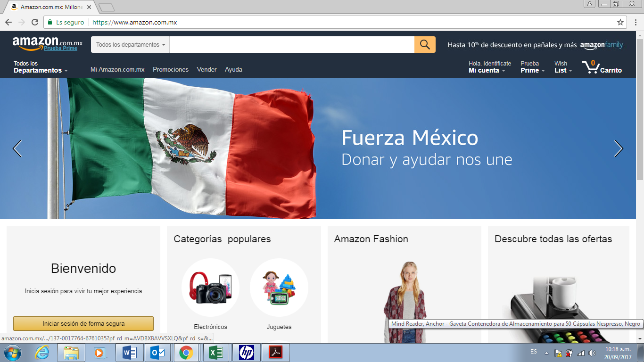Open a new browser tab
Viewport: 644px width, 362px height.
coord(107,7)
